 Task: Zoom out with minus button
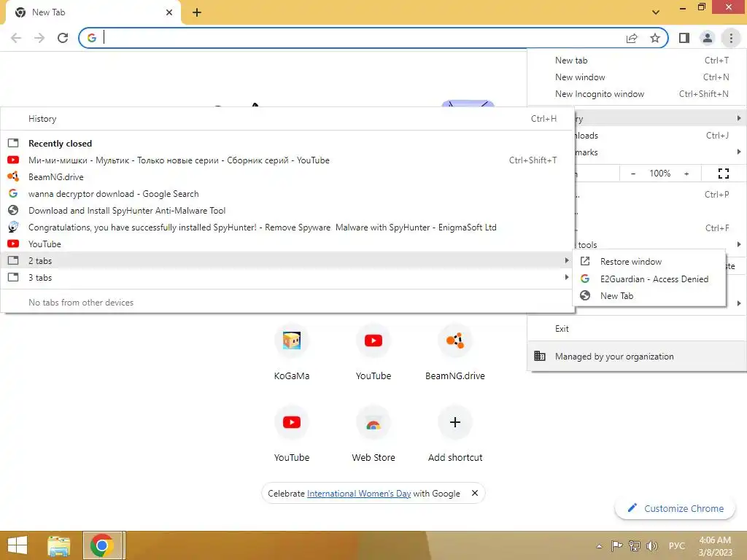[633, 174]
